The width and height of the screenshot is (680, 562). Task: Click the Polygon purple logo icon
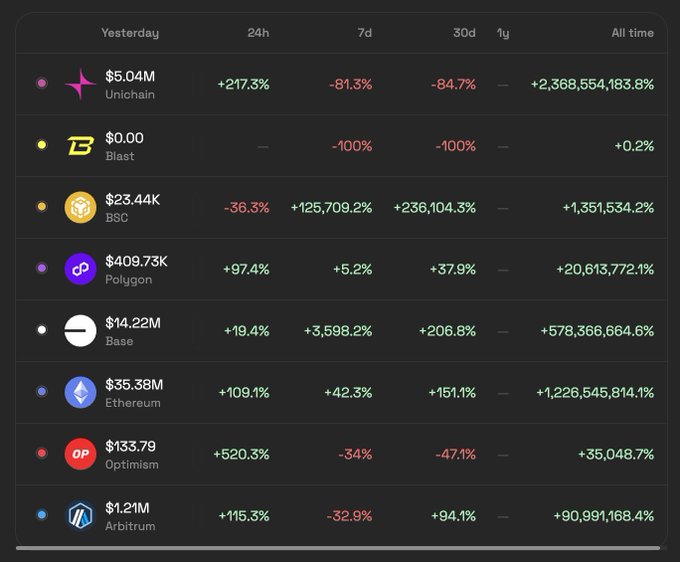tap(80, 269)
